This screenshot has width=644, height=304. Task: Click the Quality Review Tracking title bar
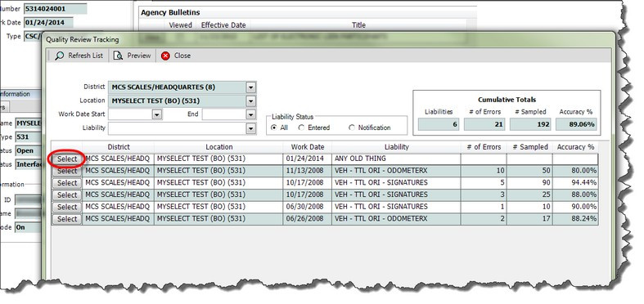point(329,39)
